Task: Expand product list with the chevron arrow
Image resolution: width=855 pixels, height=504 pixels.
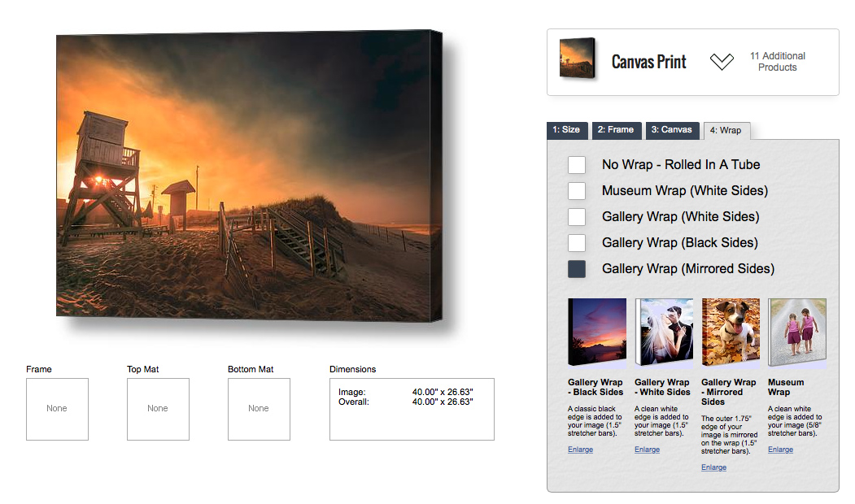Action: (722, 62)
